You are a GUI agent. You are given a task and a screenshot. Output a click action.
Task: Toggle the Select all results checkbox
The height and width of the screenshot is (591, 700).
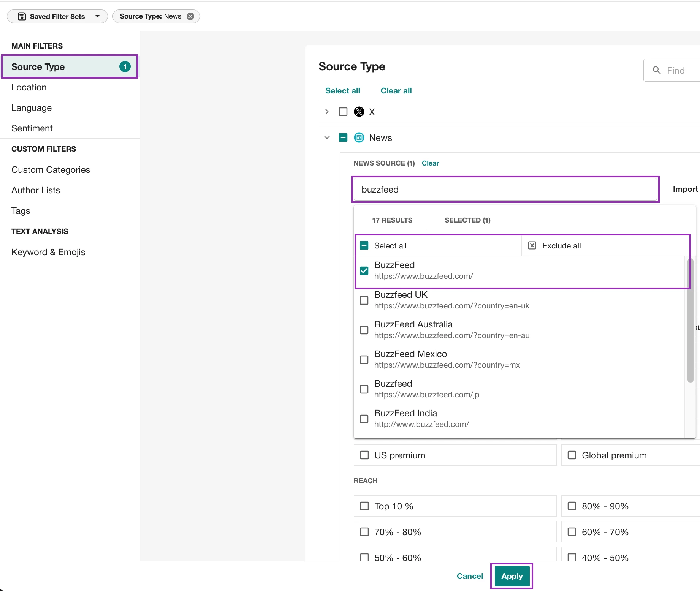tap(364, 245)
